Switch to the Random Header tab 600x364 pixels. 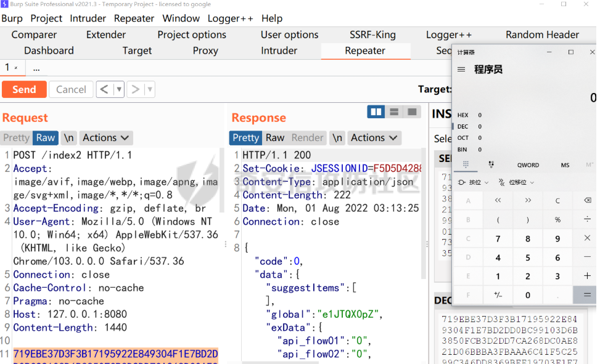tap(542, 34)
